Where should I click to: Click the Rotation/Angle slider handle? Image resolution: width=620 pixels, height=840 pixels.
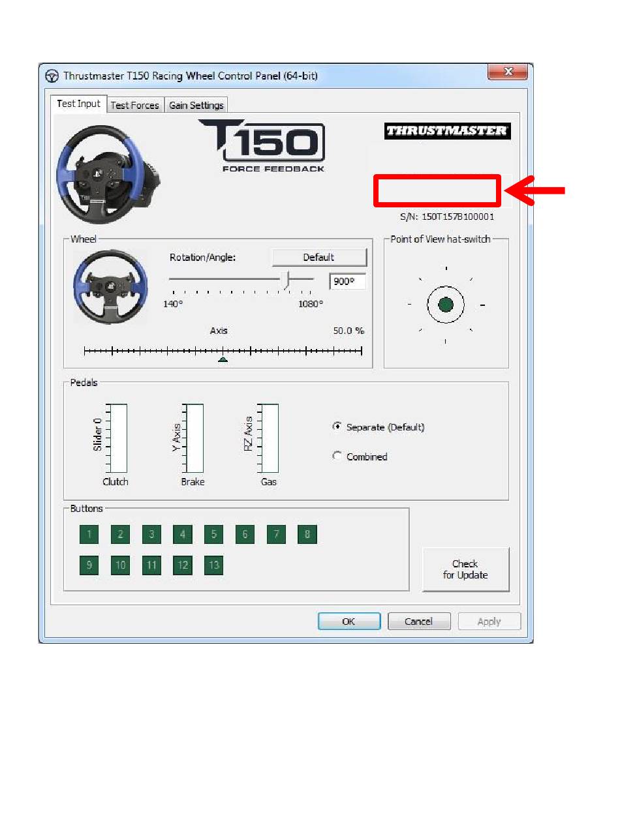pos(286,280)
